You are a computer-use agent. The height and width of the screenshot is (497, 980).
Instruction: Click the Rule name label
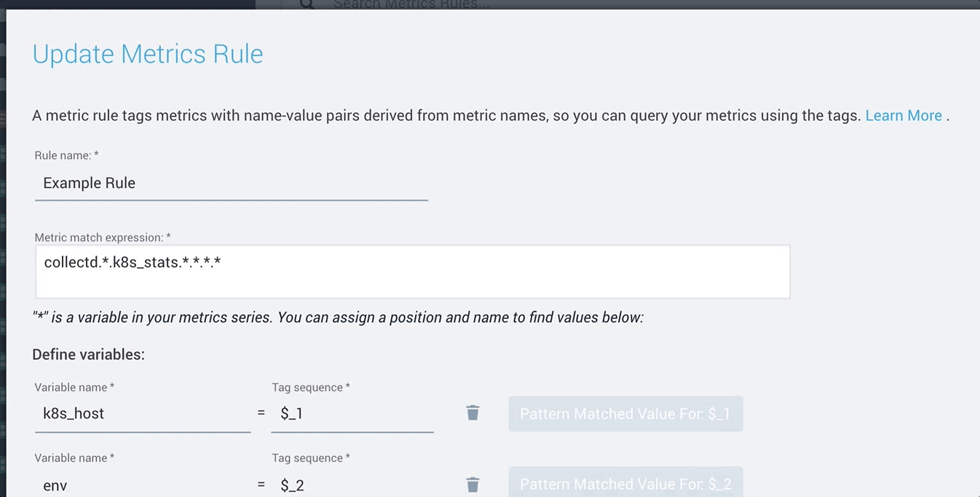(66, 156)
